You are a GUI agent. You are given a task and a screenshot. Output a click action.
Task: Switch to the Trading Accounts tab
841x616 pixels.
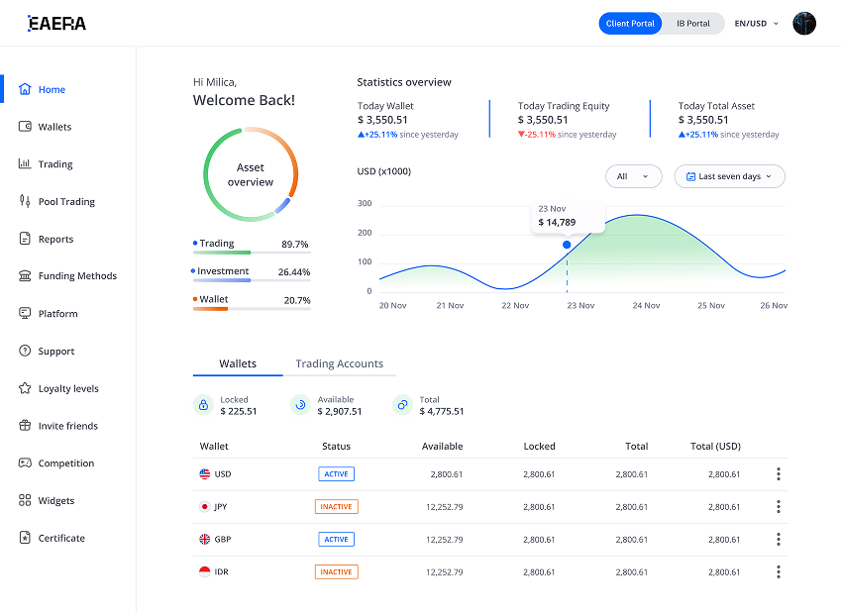[x=339, y=364]
